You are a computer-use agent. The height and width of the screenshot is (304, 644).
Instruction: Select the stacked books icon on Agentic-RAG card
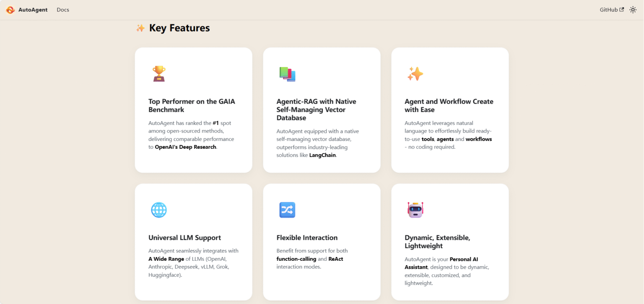coord(287,73)
